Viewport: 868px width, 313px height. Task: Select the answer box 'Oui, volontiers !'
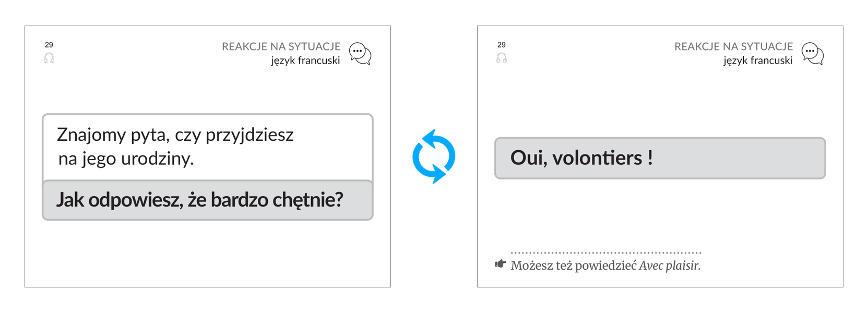(x=660, y=158)
